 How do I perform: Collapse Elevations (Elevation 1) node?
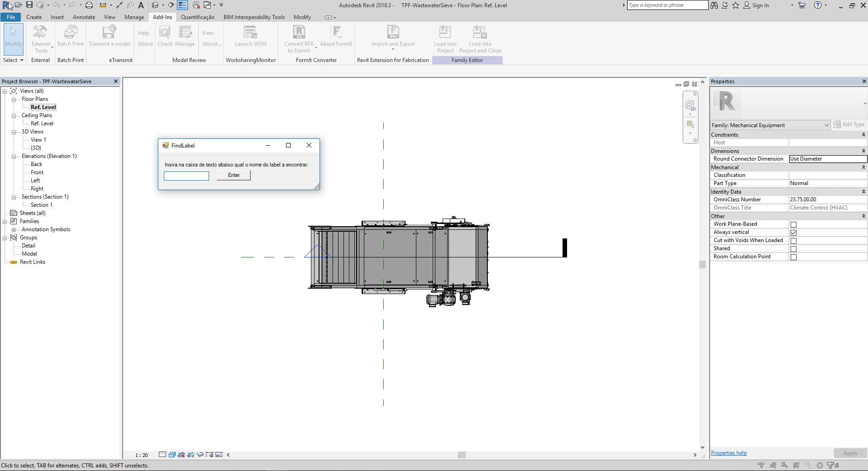click(14, 157)
